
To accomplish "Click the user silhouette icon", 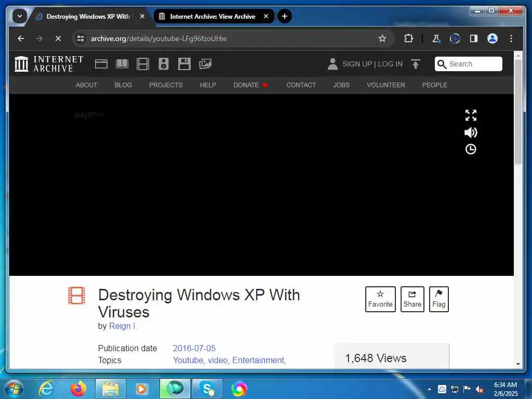I will (x=332, y=64).
